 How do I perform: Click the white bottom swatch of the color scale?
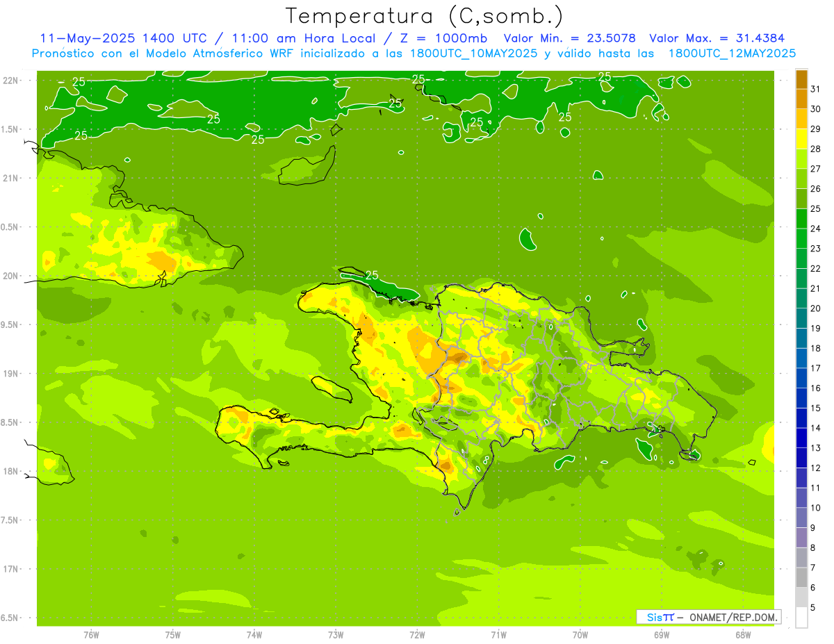801,618
